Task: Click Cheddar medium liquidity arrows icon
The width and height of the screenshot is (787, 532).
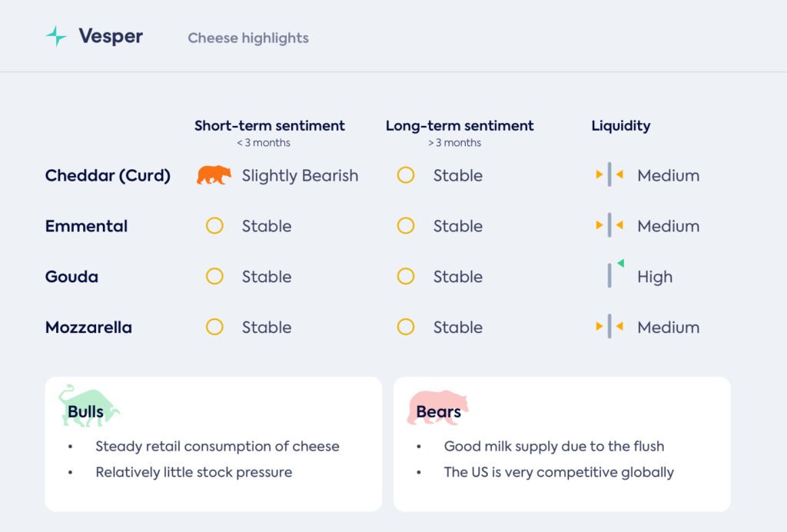Action: (x=609, y=175)
